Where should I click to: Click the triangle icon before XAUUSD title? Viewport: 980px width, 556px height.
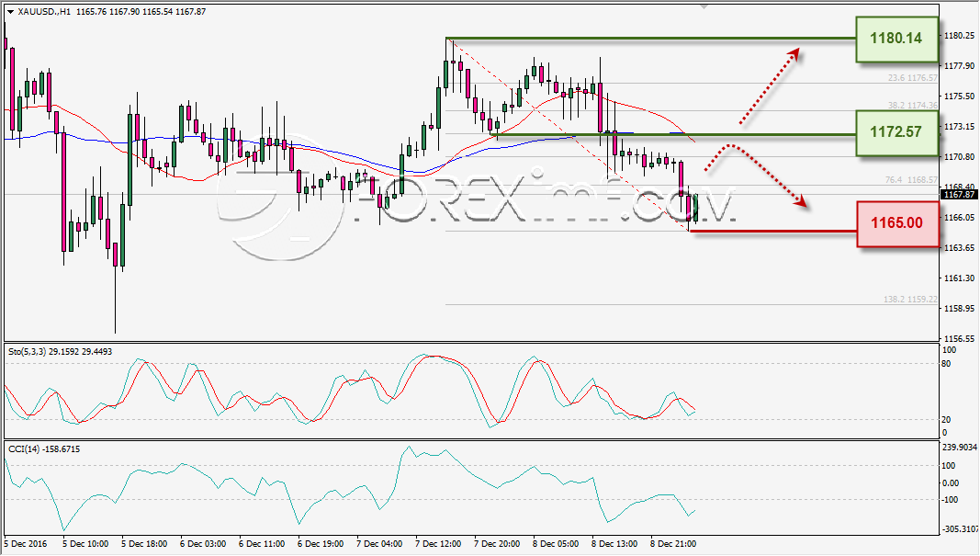(x=11, y=12)
